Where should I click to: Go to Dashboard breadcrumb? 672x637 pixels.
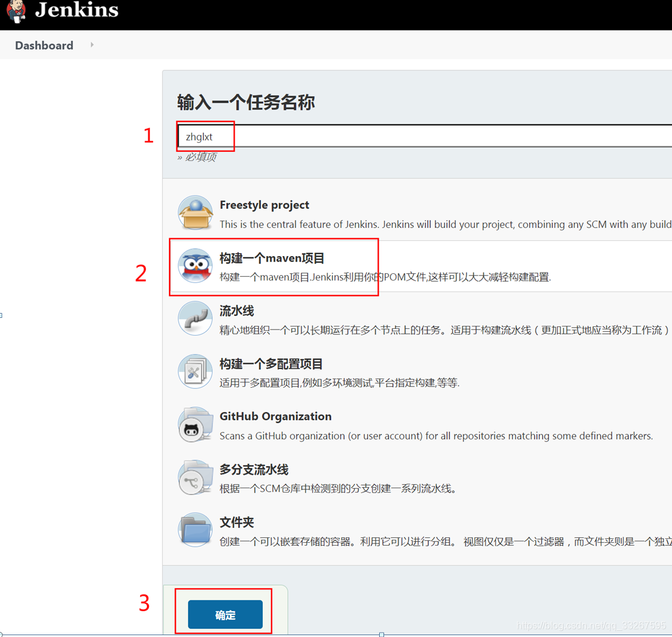tap(44, 45)
